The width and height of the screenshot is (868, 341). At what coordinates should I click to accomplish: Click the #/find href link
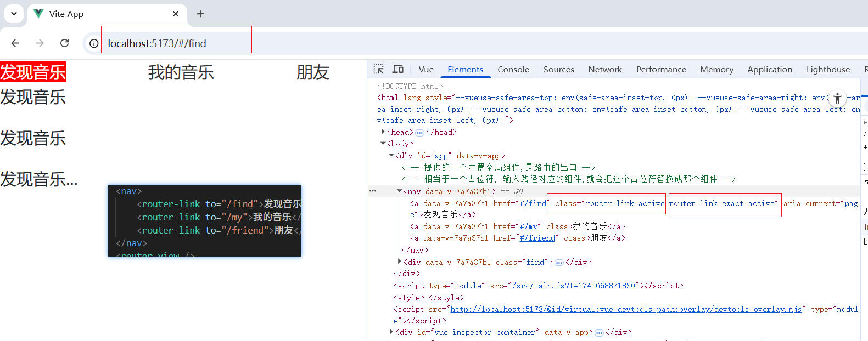533,203
